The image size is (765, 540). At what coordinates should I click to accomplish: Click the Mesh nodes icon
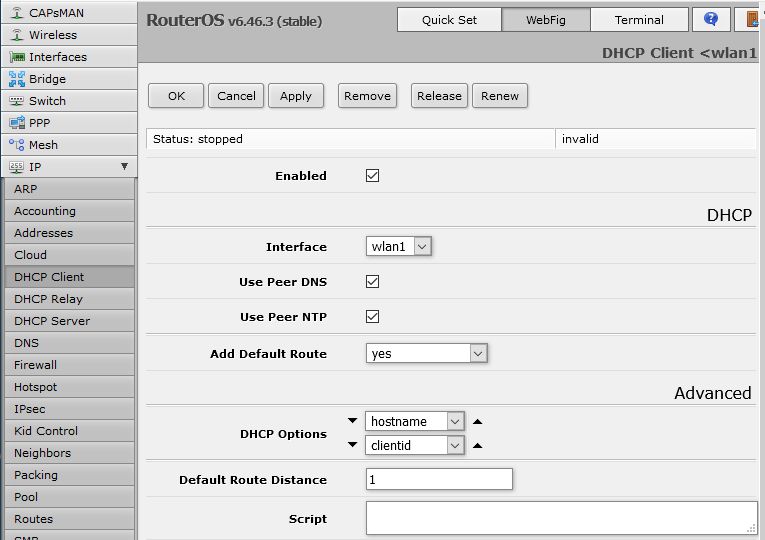coord(17,145)
